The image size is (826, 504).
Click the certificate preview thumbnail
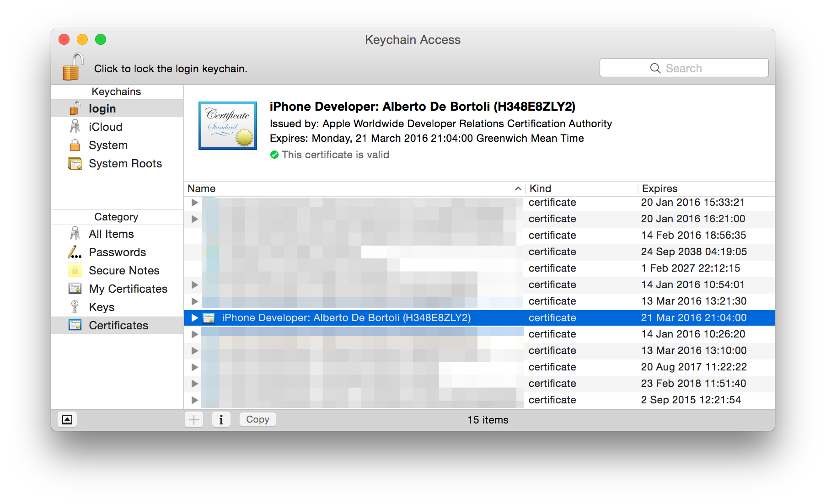(227, 126)
